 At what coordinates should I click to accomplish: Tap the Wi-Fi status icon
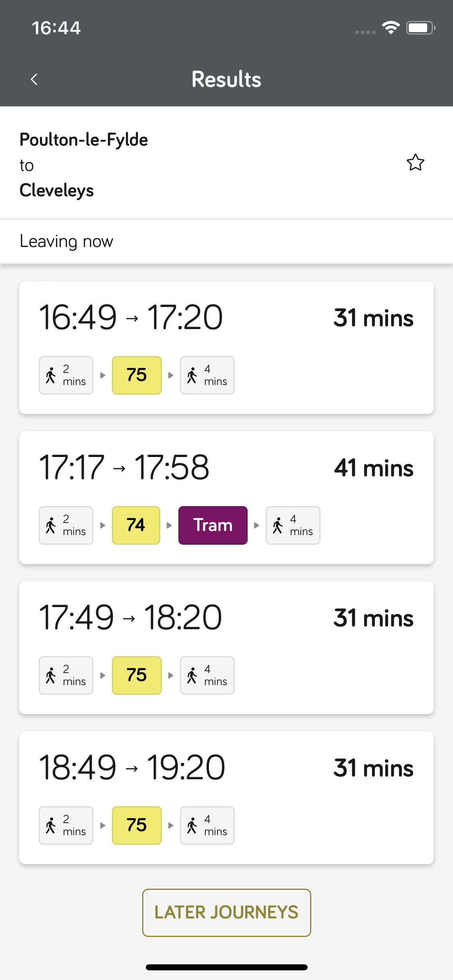pyautogui.click(x=391, y=28)
